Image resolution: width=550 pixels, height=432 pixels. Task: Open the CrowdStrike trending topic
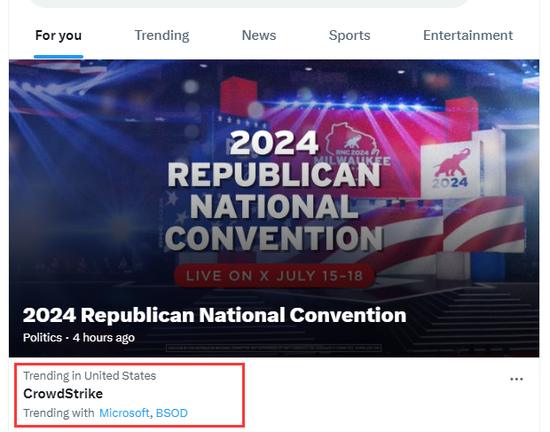point(63,394)
